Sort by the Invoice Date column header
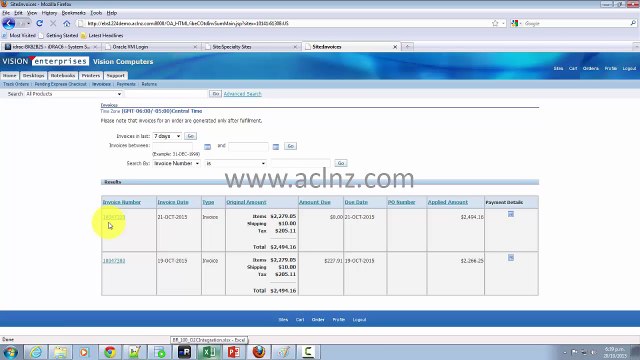Screen dimensions: 640x360 click(x=173, y=202)
